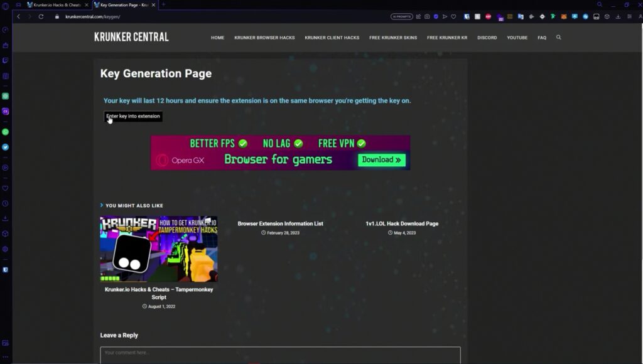Open the MetaMask fox extension icon
The image size is (643, 364).
pos(564,17)
